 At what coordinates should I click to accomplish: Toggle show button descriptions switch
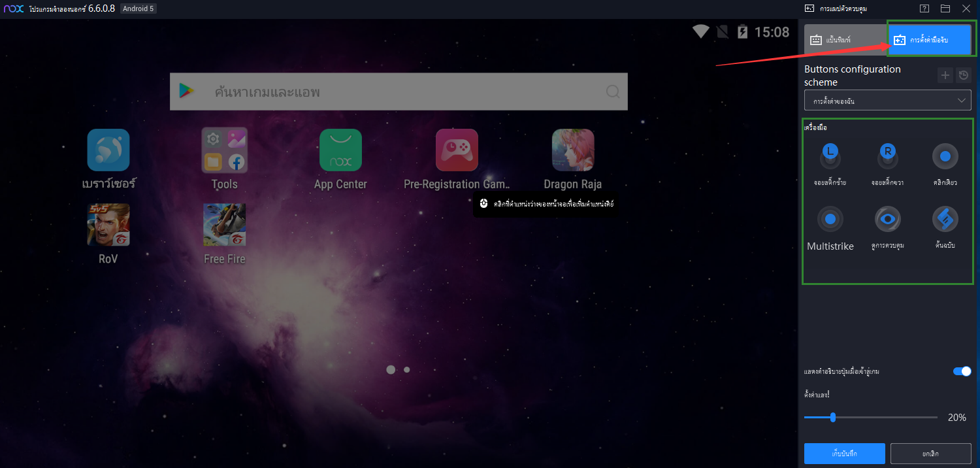coord(962,371)
